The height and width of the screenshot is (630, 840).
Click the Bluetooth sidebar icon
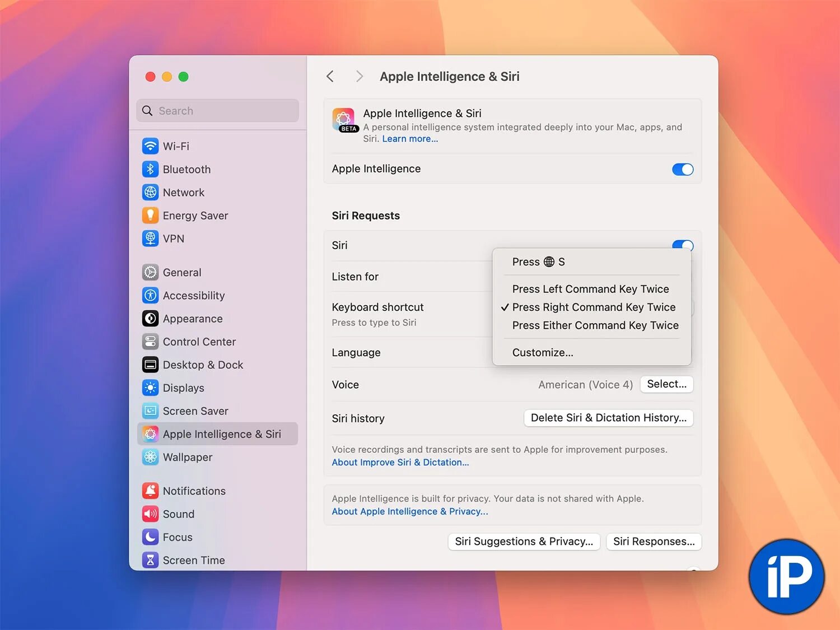click(x=150, y=169)
